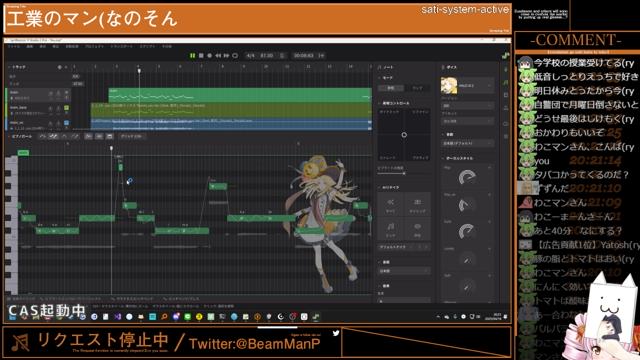
Task: Open the note language dropdown 日本語
Action: (x=404, y=271)
